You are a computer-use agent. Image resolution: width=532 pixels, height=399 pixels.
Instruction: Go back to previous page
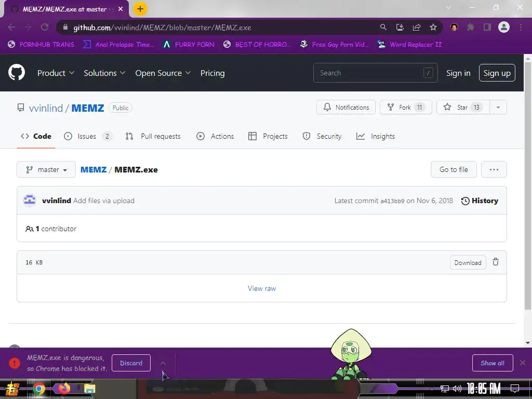pos(11,28)
